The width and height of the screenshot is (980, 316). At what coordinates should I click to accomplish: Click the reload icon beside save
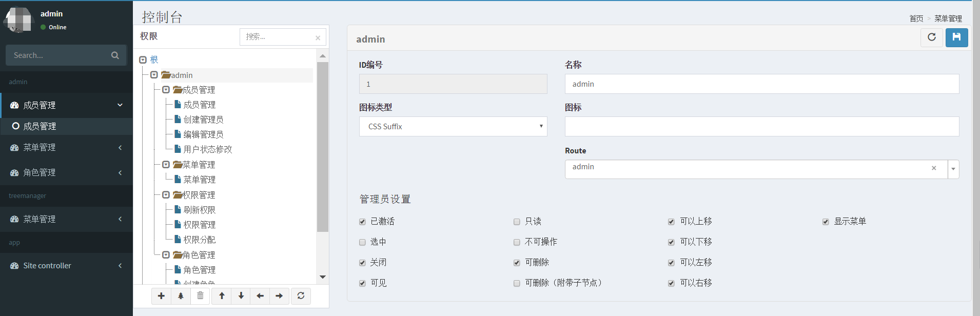tap(932, 37)
